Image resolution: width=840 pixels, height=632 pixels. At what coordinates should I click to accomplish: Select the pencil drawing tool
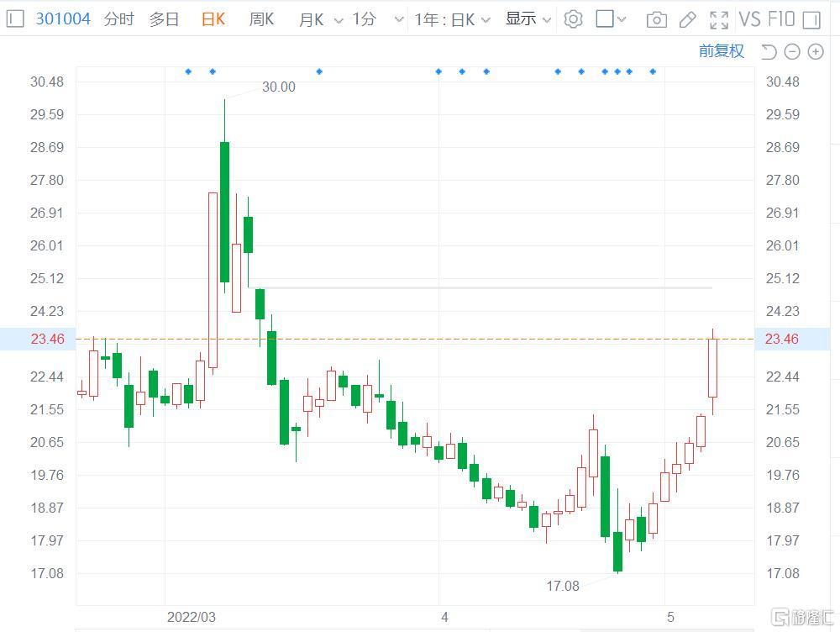(687, 19)
